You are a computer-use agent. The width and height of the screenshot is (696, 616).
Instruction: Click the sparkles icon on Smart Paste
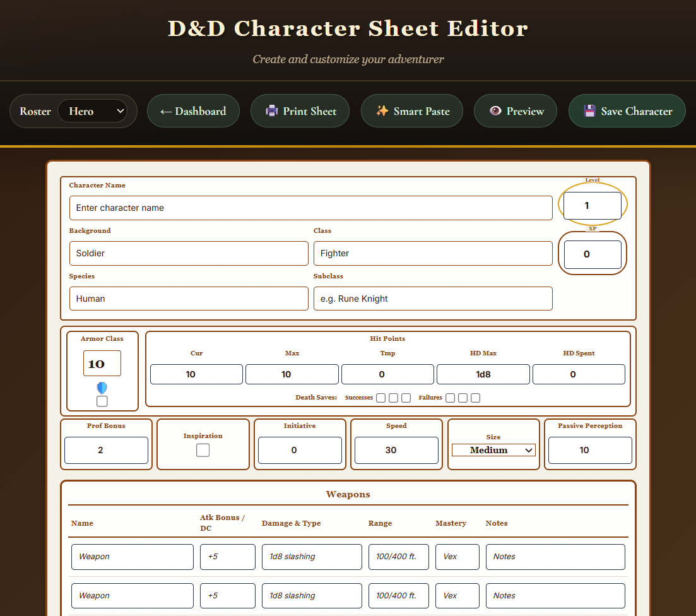[382, 111]
